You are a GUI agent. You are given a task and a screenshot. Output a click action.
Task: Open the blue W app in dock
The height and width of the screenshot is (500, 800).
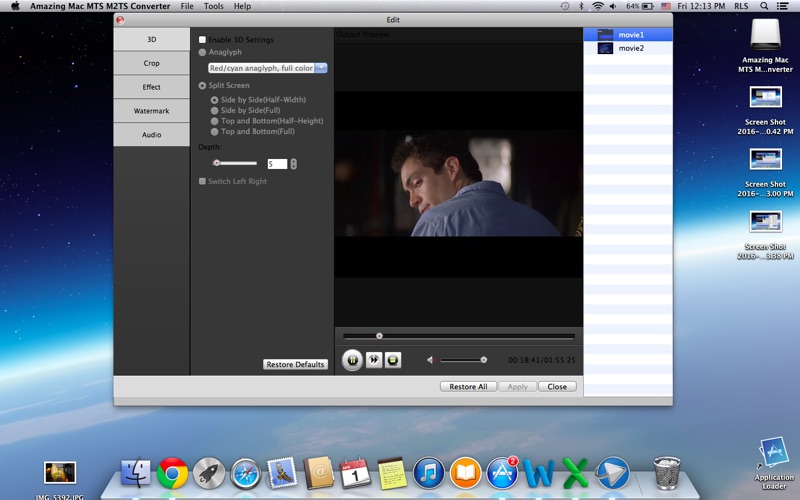coord(539,473)
